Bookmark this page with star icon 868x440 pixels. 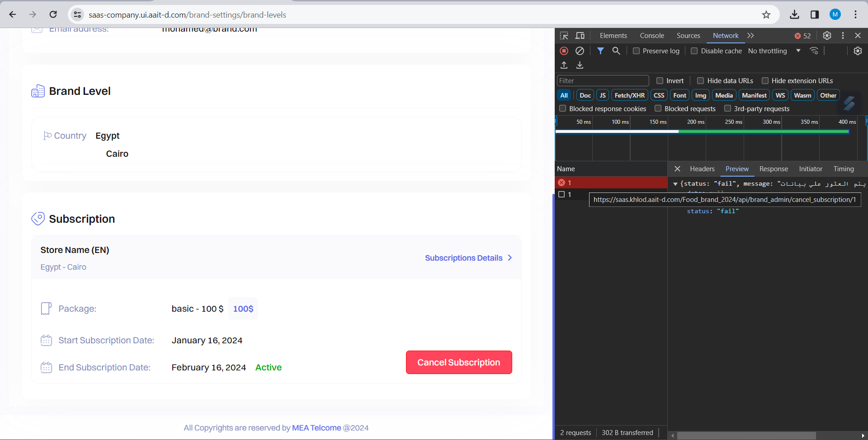tap(766, 15)
